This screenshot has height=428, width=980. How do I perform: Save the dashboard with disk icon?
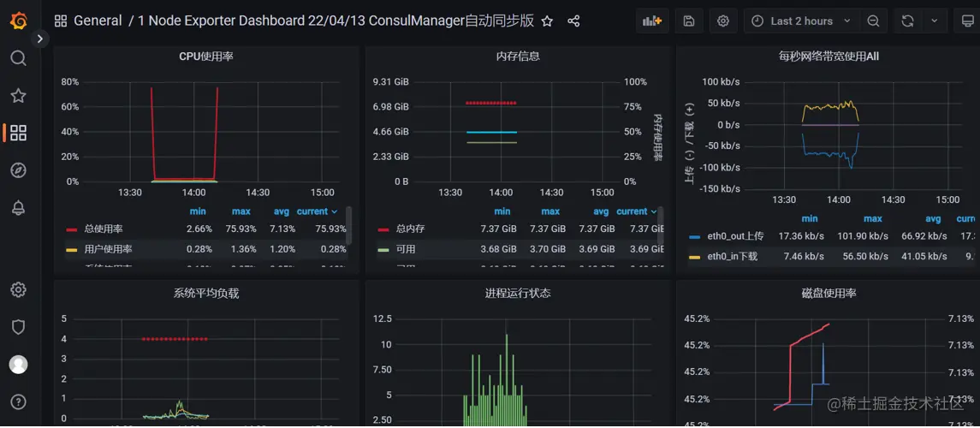tap(689, 21)
